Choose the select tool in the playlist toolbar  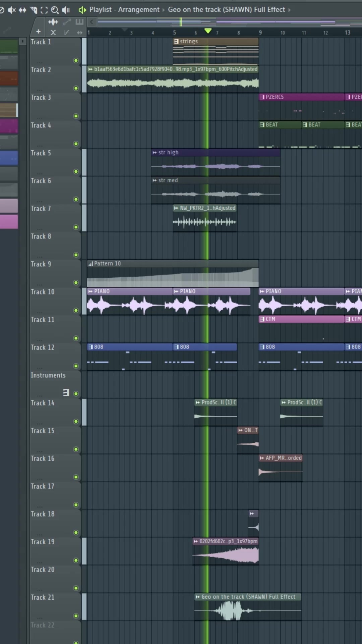(x=44, y=10)
